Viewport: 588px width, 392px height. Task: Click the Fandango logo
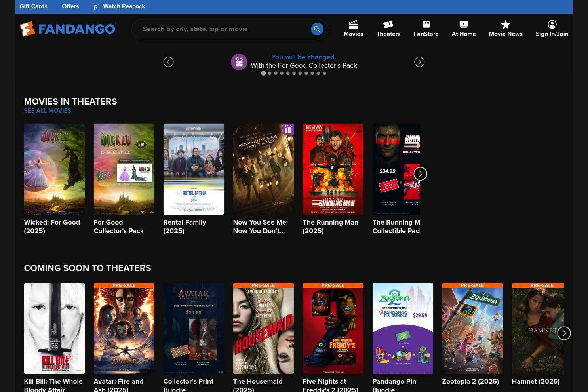pyautogui.click(x=68, y=29)
